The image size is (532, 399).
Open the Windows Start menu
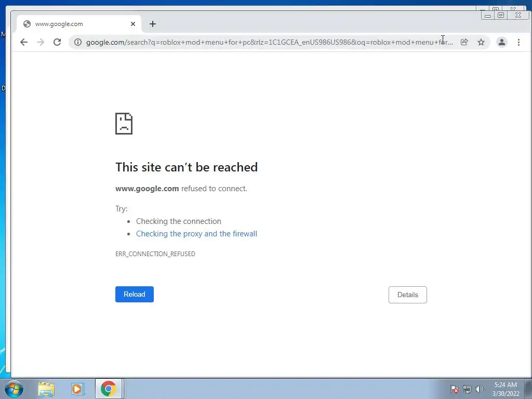click(x=14, y=389)
